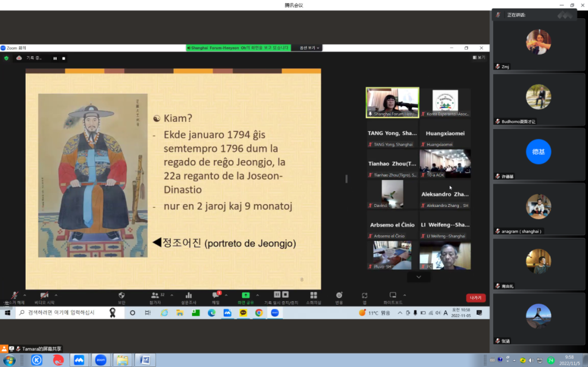Click the cloud recording indicator icon
The width and height of the screenshot is (588, 367).
19,58
